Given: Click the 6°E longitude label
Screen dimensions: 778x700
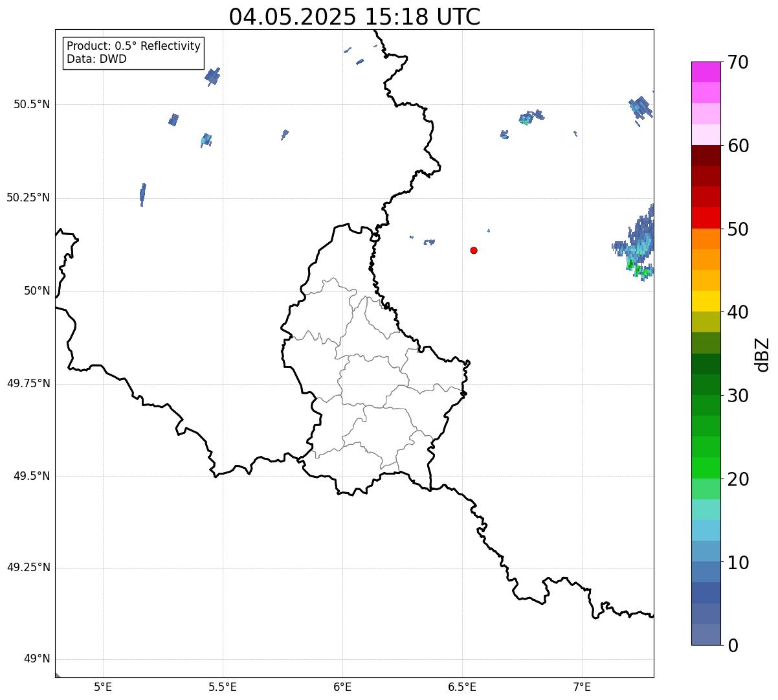Looking at the screenshot, I should (x=342, y=687).
